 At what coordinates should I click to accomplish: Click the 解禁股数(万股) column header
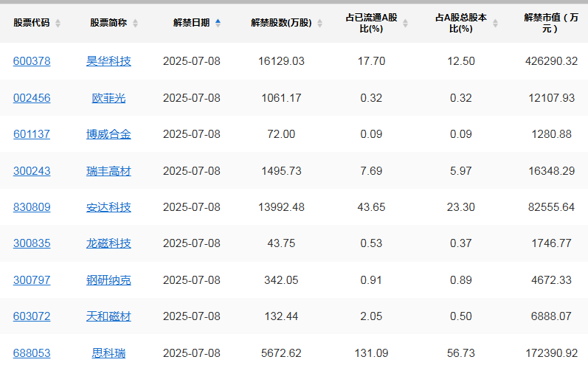tap(281, 23)
